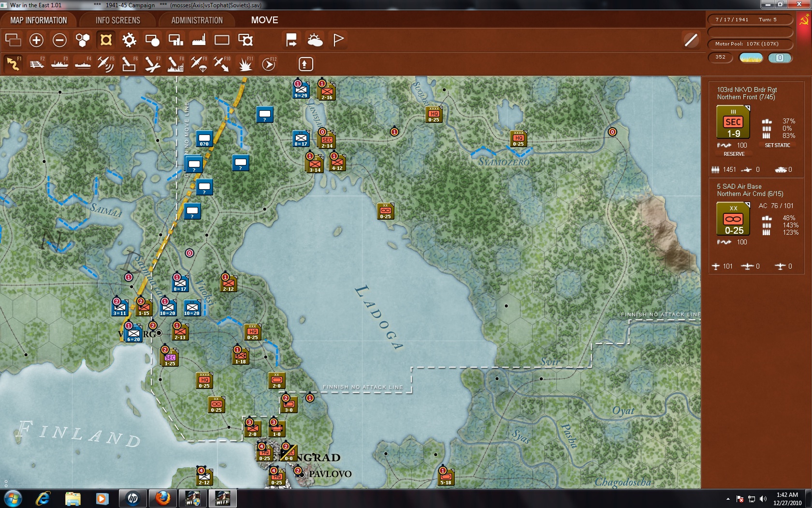Toggle unit counter display with overlapping rectangles icon

[13, 40]
